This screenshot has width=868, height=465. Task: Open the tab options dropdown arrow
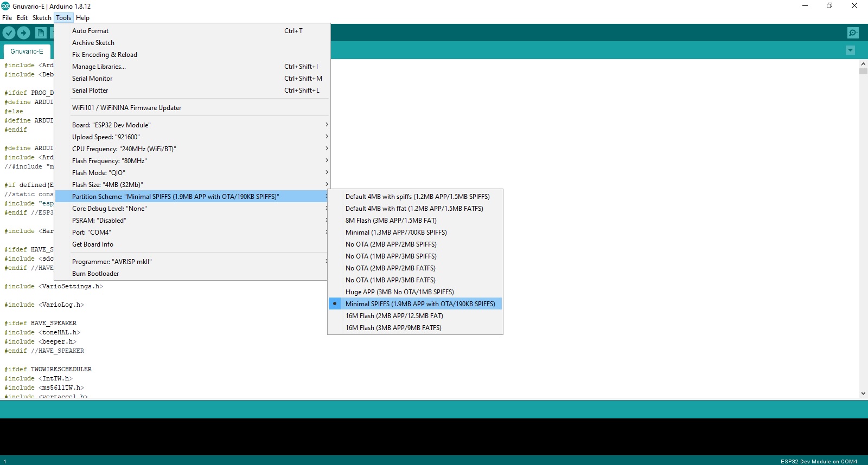coord(850,50)
